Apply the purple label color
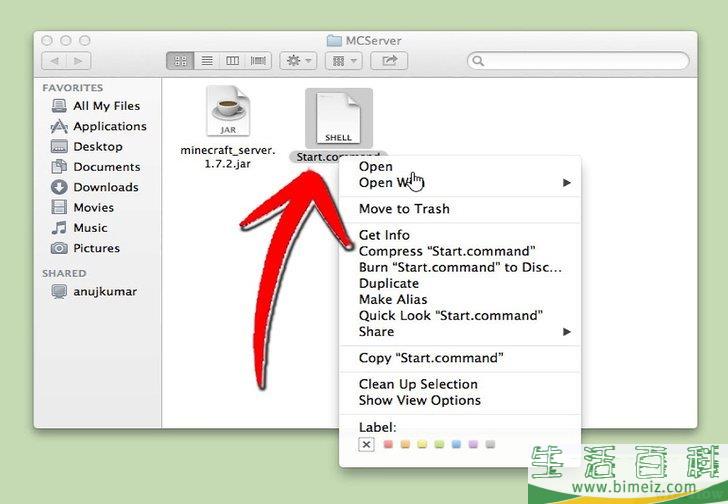Viewport: 728px width, 504px height. pos(473,445)
